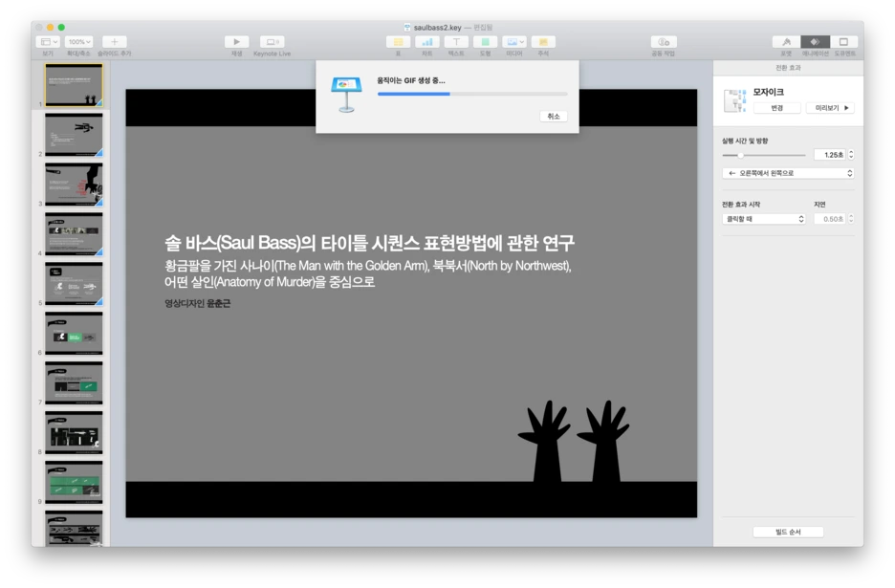Add a shape with the 도형 icon

(x=486, y=41)
